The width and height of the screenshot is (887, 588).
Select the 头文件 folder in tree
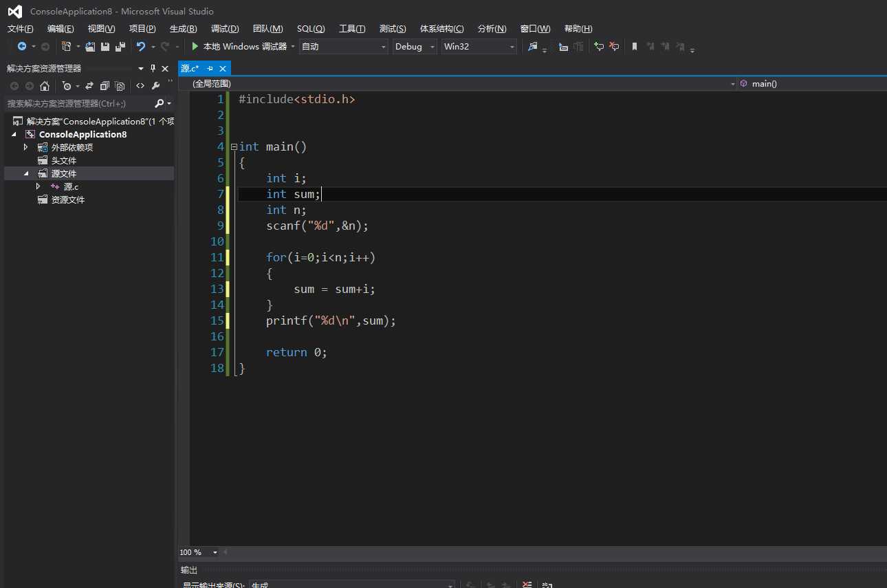(x=64, y=160)
